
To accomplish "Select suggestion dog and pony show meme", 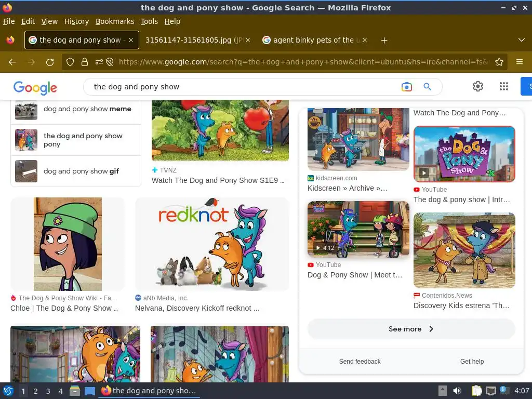I will click(x=76, y=110).
